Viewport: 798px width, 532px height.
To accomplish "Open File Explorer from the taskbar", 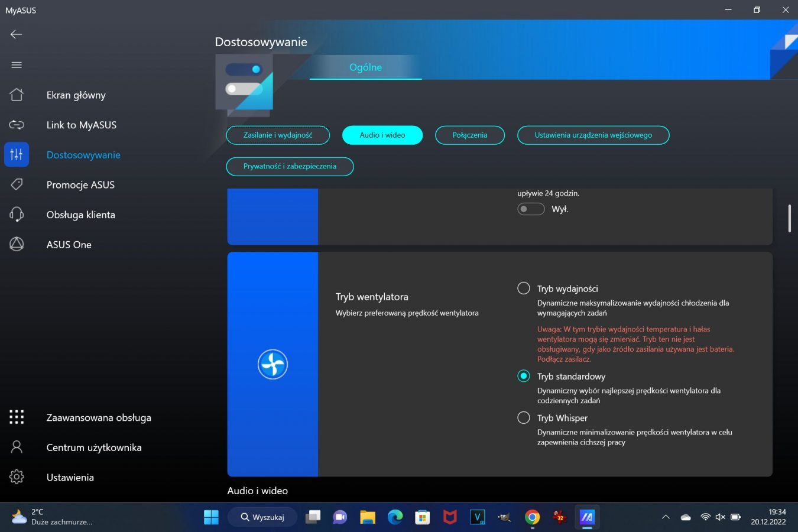I will click(368, 517).
